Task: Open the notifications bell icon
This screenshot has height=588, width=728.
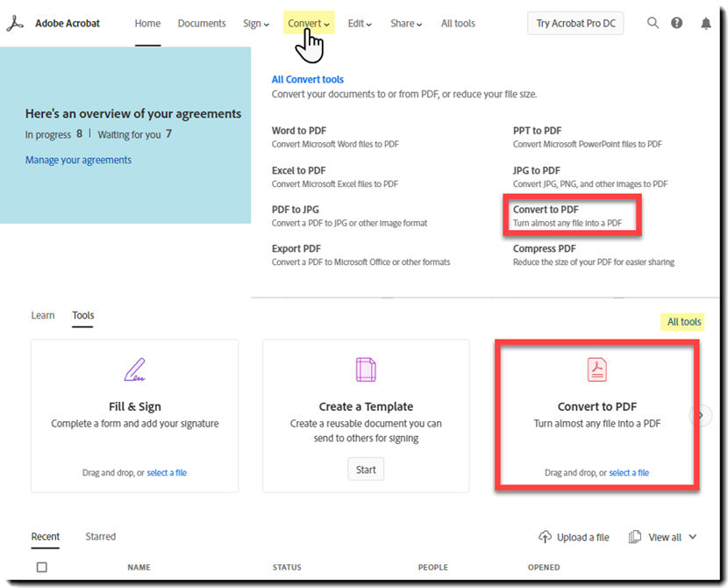Action: [706, 23]
